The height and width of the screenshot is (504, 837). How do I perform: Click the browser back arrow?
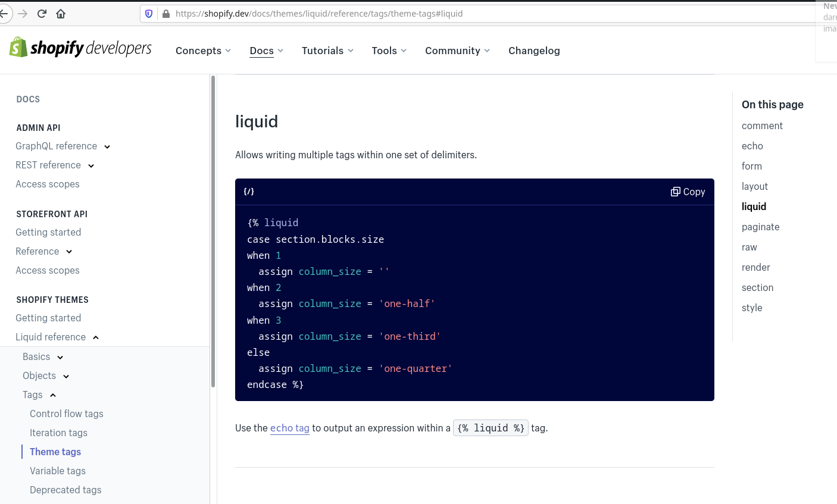pos(4,13)
